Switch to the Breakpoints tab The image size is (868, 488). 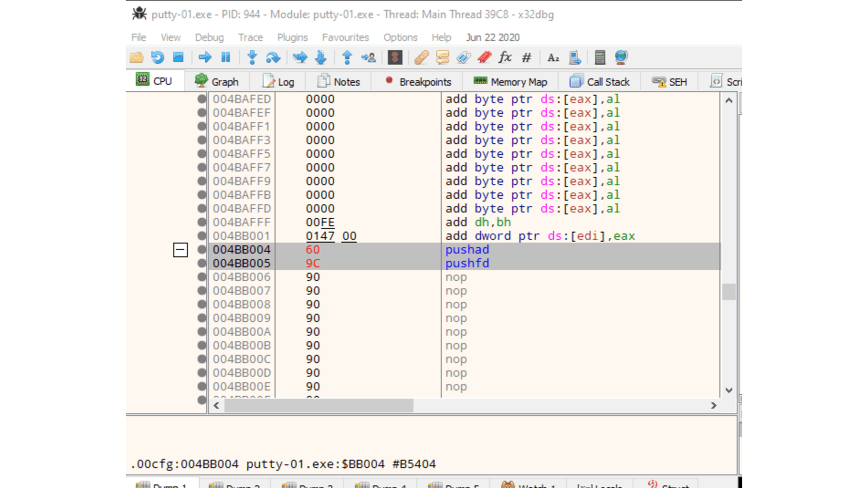418,82
